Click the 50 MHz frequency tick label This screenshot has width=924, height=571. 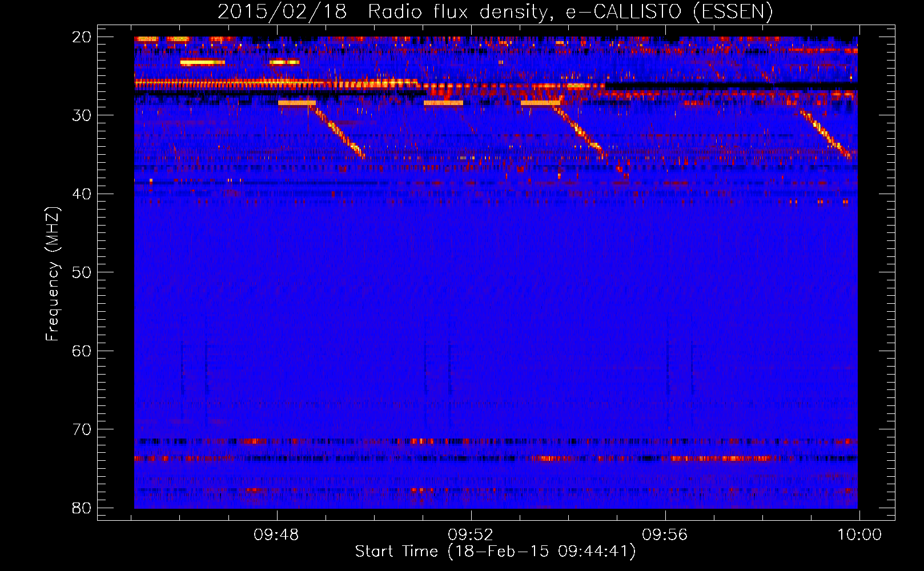tap(82, 272)
